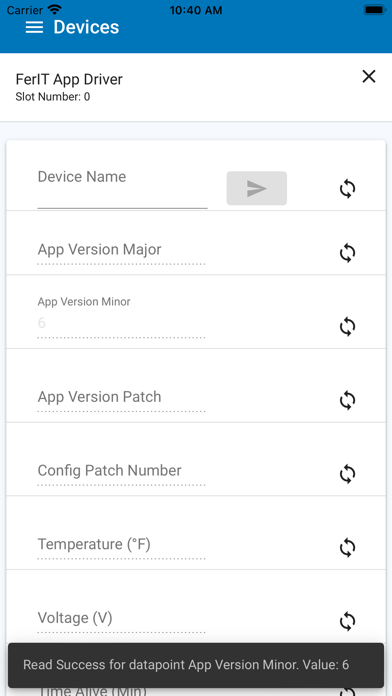
Task: Refresh the Config Patch Number datapoint
Action: pyautogui.click(x=348, y=474)
